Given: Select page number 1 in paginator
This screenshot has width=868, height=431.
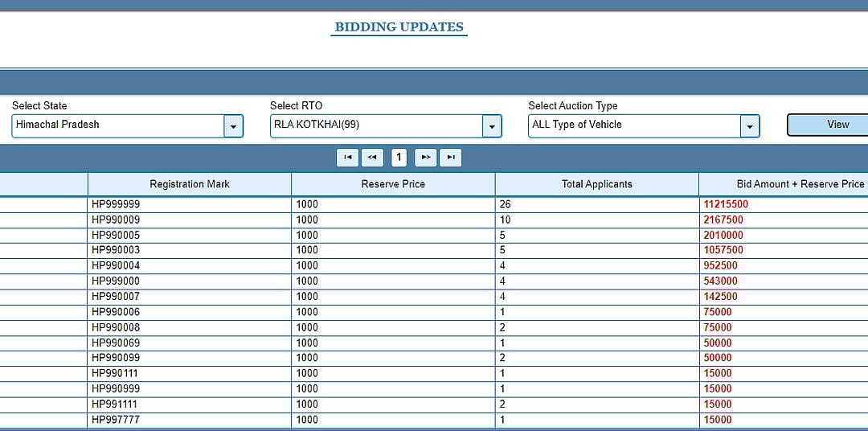Looking at the screenshot, I should point(399,158).
